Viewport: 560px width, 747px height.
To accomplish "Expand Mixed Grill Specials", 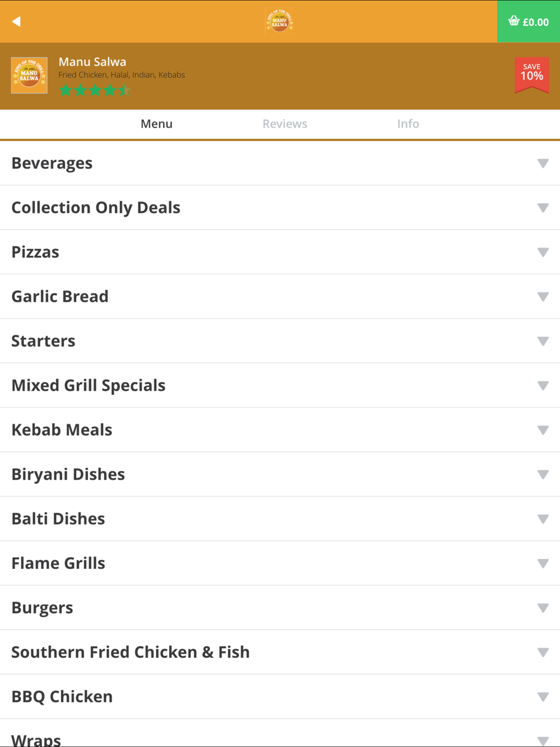I will [280, 385].
